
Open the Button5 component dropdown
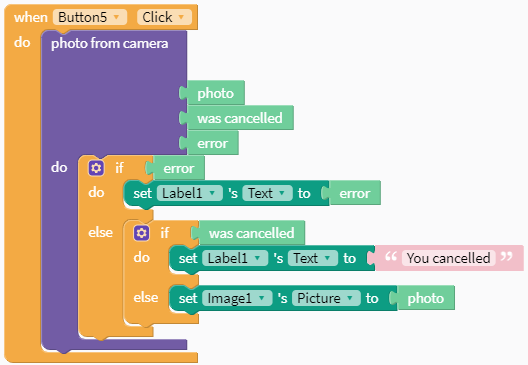click(90, 17)
